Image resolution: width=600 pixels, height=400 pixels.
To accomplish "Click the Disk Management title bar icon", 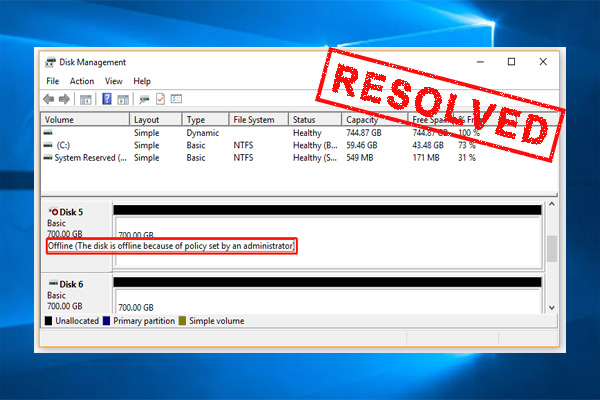I will 50,62.
